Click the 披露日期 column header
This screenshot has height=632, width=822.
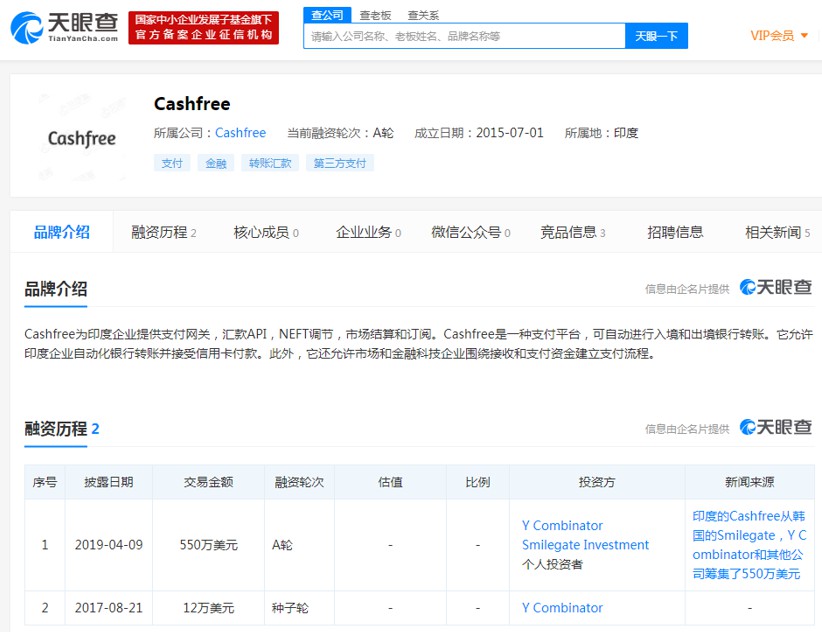109,482
